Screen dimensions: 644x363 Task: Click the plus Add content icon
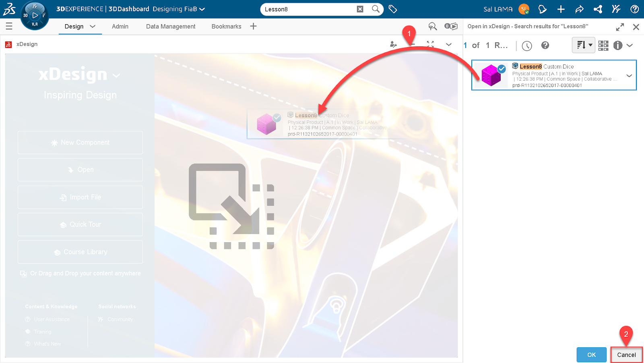tap(561, 9)
